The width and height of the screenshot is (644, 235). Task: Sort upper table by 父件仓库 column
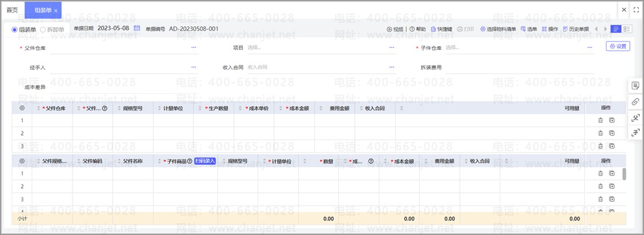(x=39, y=109)
